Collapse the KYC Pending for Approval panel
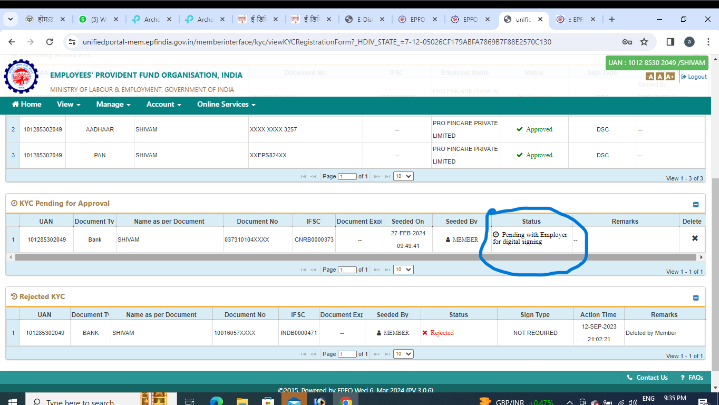The width and height of the screenshot is (719, 405). coord(696,204)
